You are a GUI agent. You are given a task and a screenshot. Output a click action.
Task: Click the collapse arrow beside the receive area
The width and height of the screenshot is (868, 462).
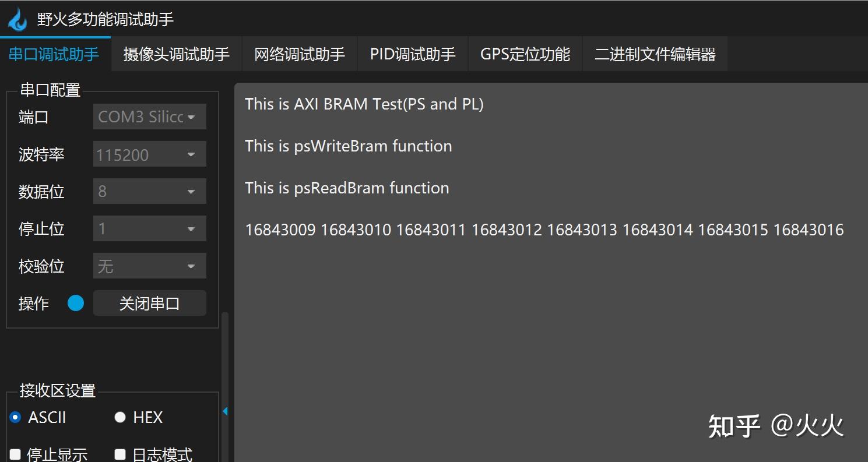pyautogui.click(x=225, y=411)
